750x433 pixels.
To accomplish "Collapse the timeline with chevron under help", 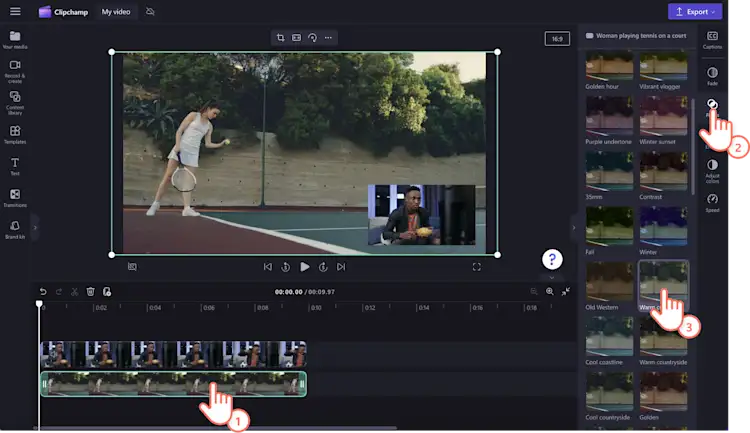I will (552, 278).
